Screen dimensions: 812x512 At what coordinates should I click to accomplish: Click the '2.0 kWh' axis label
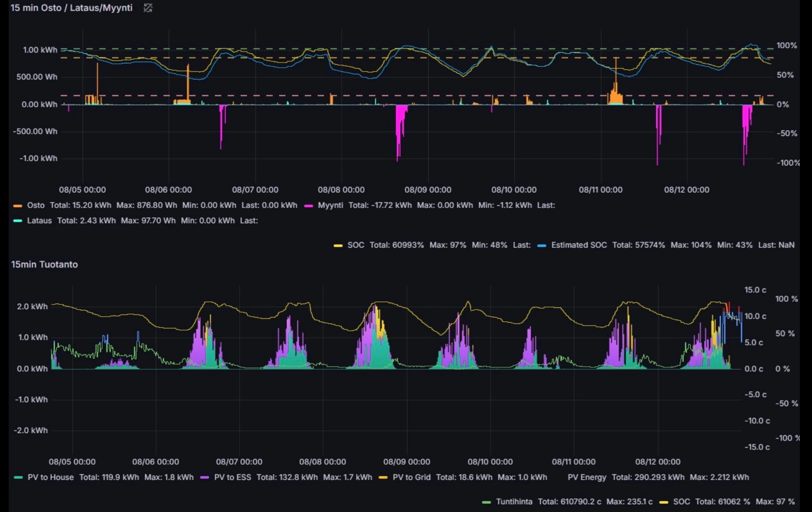coord(32,306)
